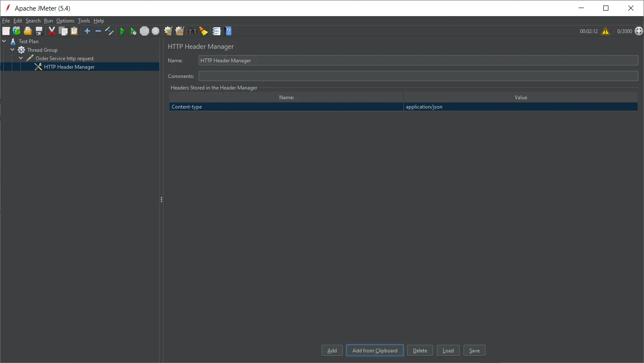Click the HTTP Header Manager tools icon

(x=38, y=67)
